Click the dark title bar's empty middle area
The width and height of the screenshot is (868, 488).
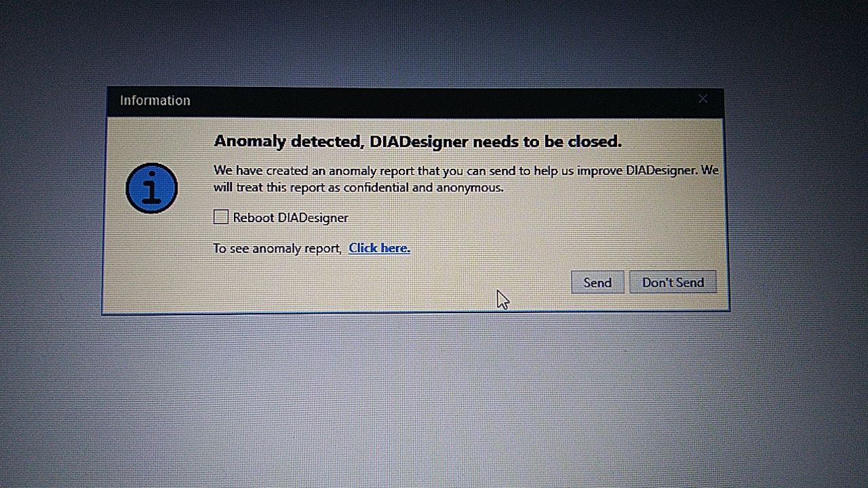pyautogui.click(x=441, y=101)
